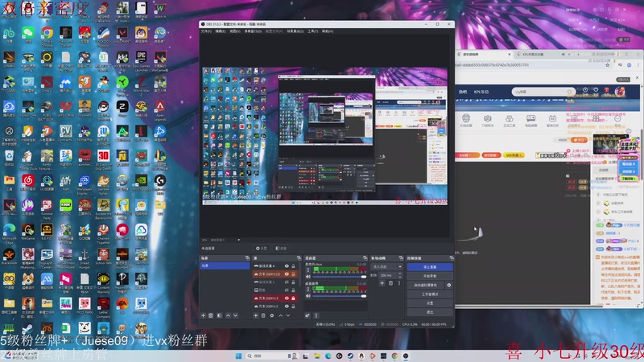Pop out the Sources dock icon

click(299, 258)
